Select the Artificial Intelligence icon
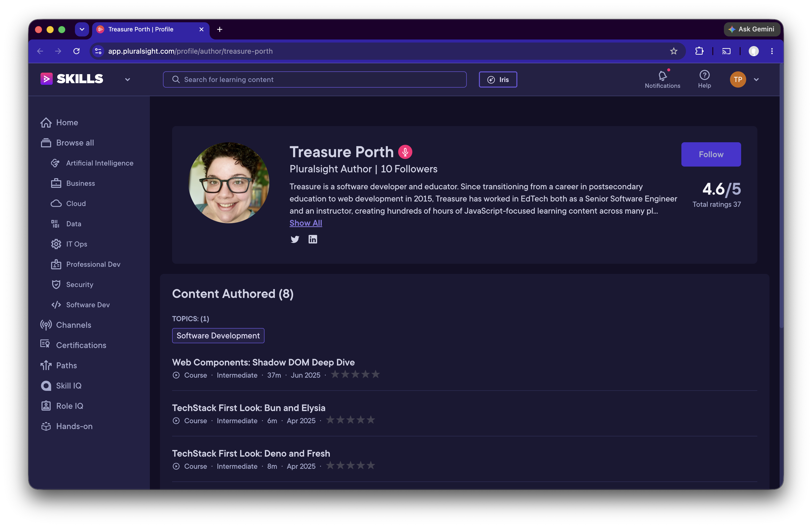The width and height of the screenshot is (812, 527). point(56,163)
